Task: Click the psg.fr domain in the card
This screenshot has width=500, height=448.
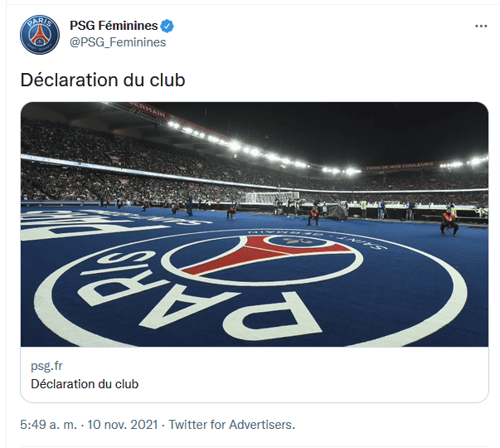Action: (45, 365)
